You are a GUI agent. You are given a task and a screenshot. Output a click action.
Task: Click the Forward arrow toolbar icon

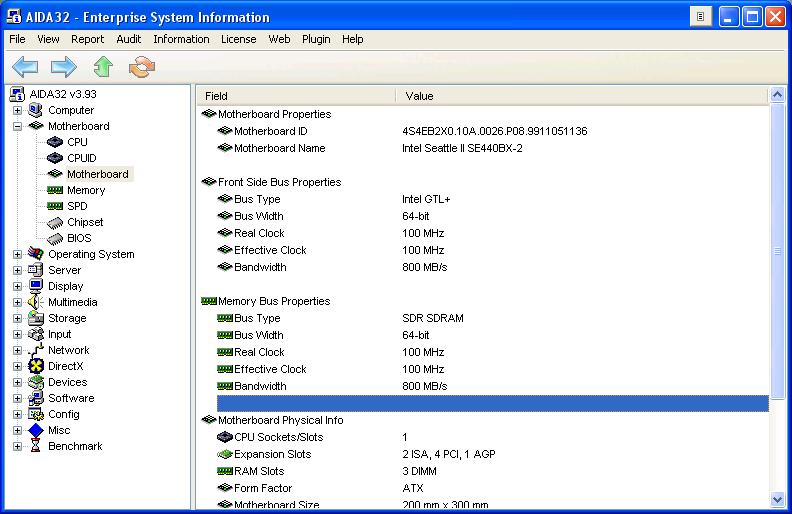(x=64, y=67)
